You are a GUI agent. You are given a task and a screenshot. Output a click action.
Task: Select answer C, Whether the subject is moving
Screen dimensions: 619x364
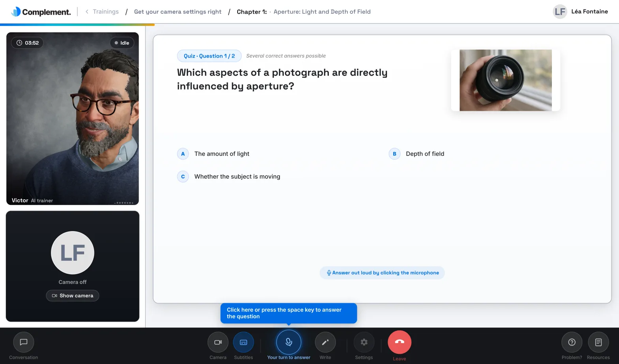click(x=229, y=177)
